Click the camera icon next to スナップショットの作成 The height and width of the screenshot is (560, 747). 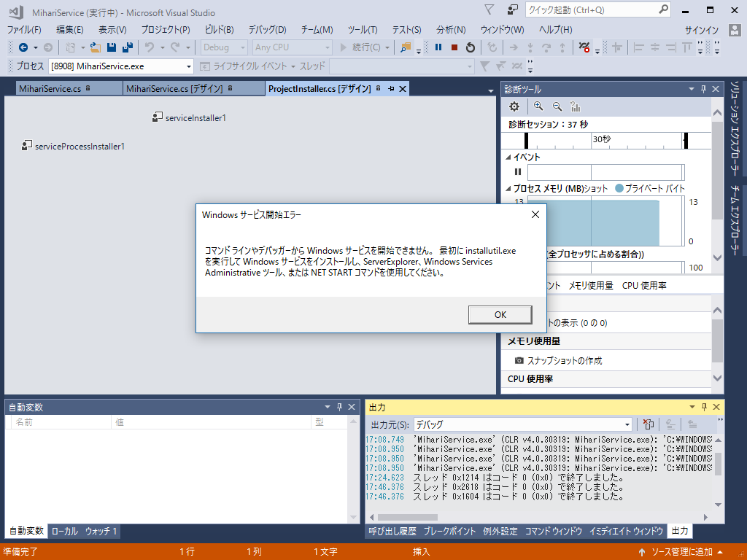pyautogui.click(x=519, y=360)
